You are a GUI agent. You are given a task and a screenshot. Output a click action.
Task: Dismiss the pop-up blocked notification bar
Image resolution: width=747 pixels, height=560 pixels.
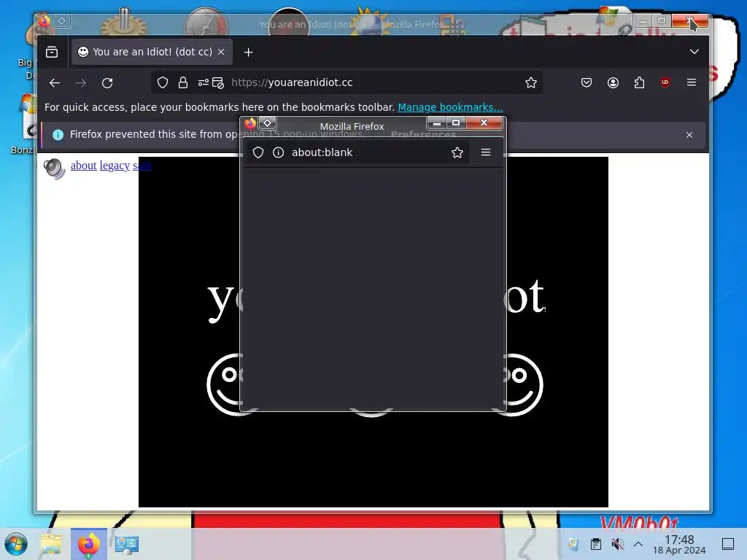tap(689, 135)
